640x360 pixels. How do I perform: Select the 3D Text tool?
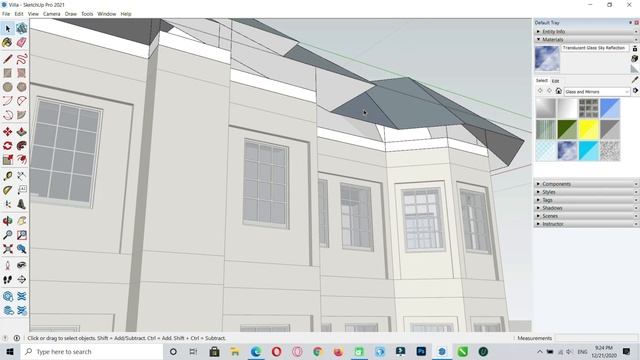tap(22, 204)
